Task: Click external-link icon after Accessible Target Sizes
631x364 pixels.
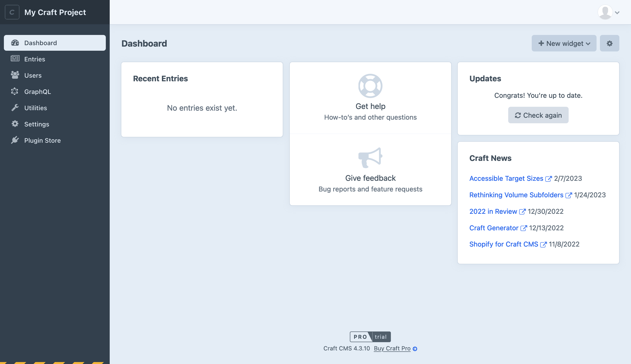Action: pyautogui.click(x=548, y=179)
